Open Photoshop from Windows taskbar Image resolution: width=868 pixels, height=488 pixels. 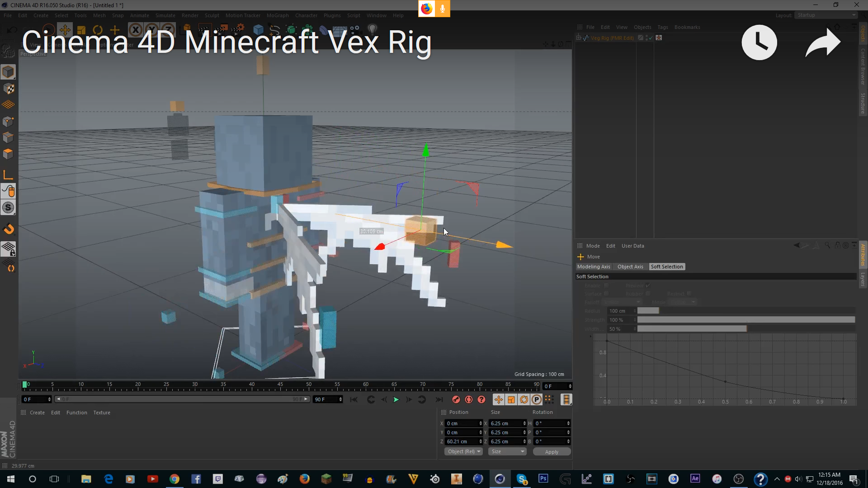pyautogui.click(x=543, y=479)
